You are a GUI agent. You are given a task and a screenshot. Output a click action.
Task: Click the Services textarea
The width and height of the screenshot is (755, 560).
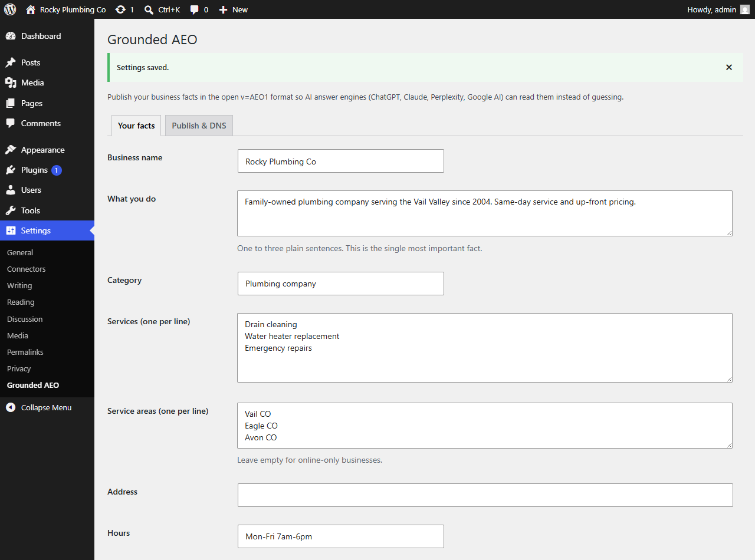click(x=485, y=348)
